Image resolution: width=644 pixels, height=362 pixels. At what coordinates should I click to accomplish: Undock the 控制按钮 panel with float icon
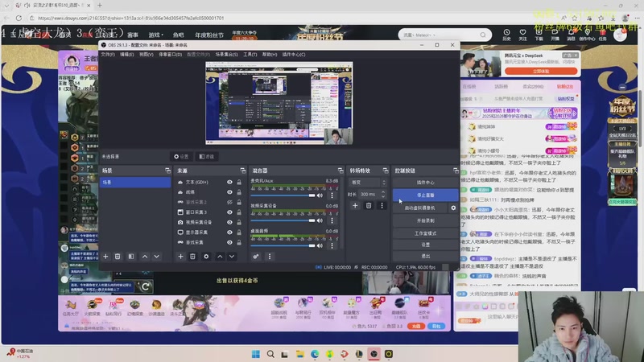point(456,171)
